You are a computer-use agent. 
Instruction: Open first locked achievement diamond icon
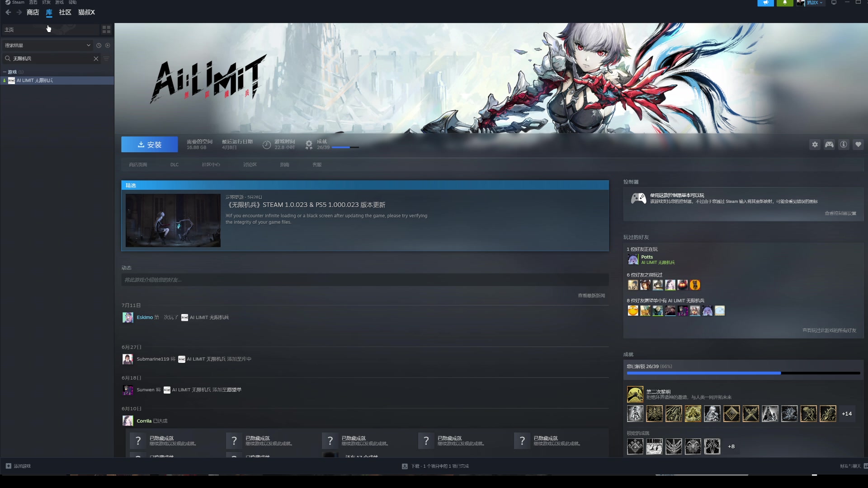click(635, 446)
